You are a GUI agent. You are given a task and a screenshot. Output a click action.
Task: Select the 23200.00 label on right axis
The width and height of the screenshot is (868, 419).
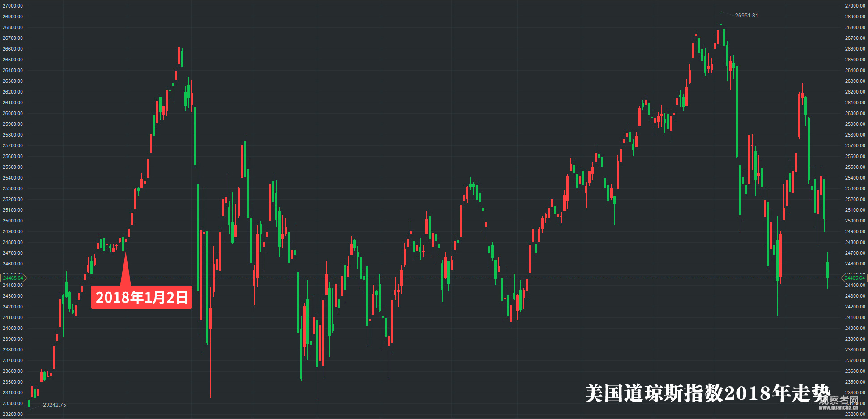point(855,414)
